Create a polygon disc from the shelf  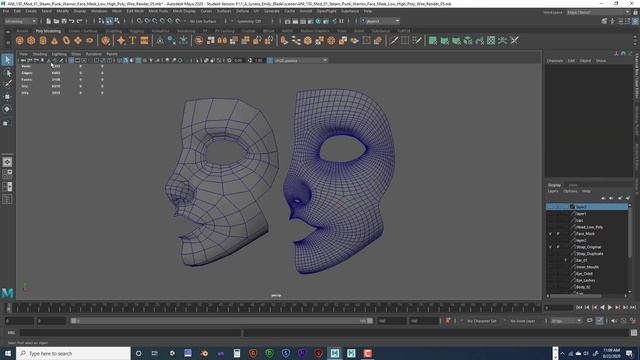pyautogui.click(x=89, y=40)
